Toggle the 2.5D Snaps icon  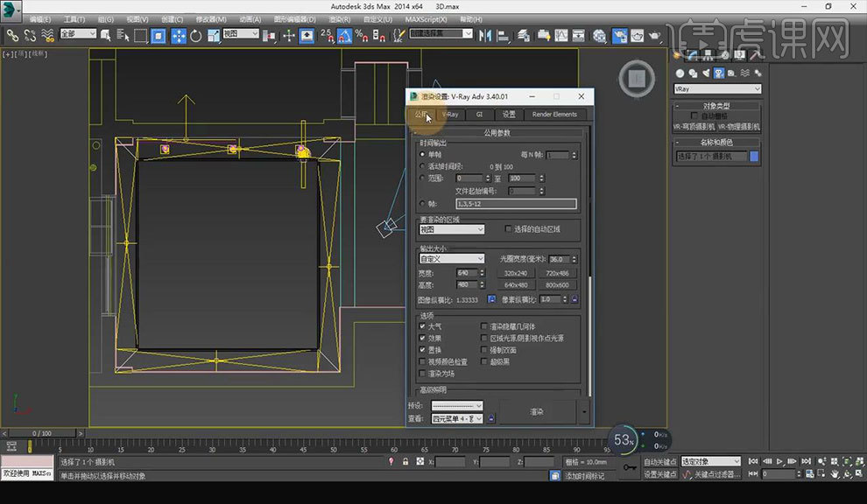pyautogui.click(x=327, y=36)
